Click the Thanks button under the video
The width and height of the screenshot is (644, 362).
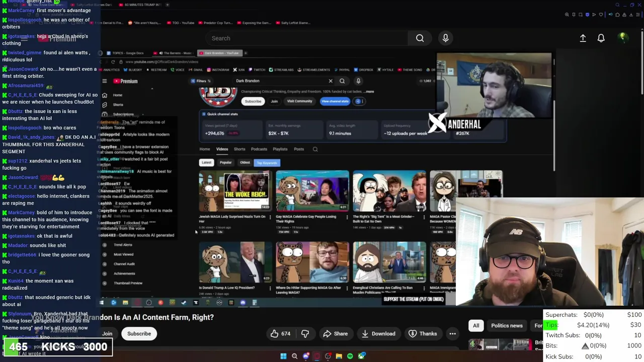(423, 333)
